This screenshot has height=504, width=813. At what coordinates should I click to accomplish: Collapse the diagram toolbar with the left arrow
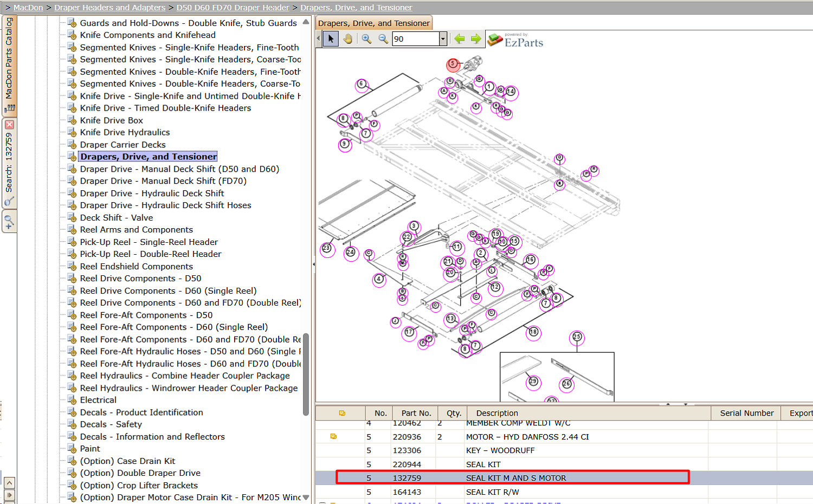tap(318, 39)
